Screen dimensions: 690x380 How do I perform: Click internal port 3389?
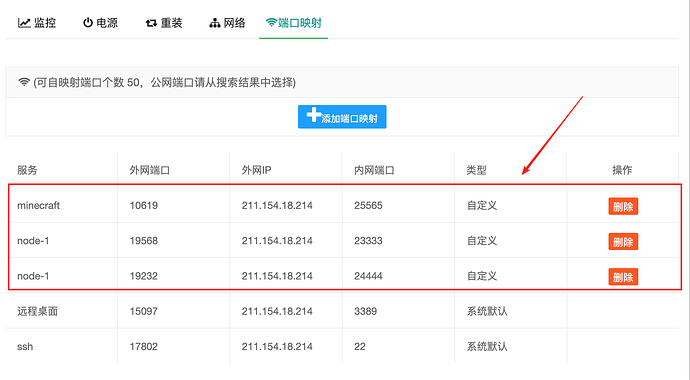click(365, 311)
